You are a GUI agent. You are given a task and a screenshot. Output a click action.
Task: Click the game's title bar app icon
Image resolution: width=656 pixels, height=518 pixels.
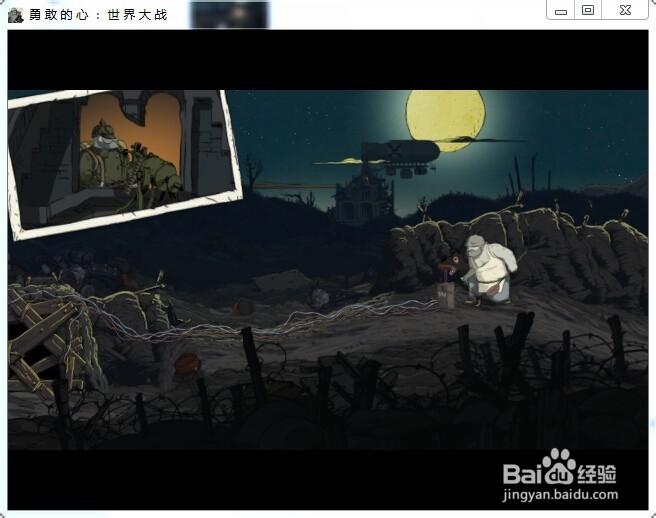pos(15,15)
